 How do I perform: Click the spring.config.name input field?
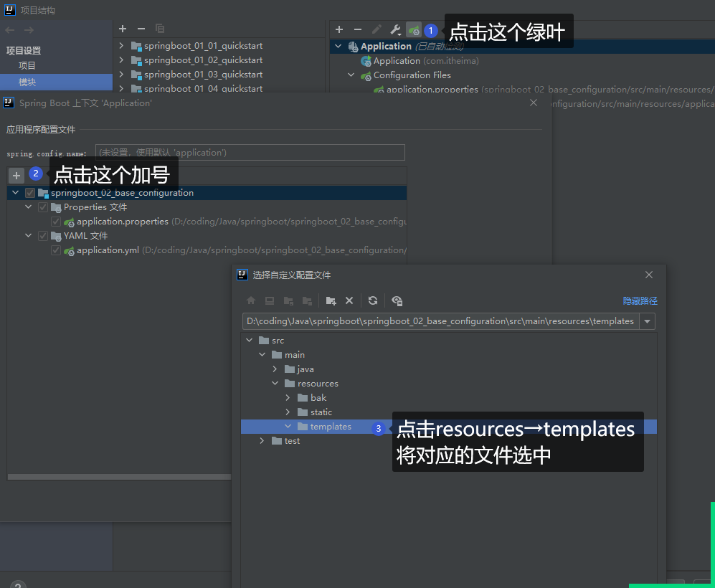(250, 153)
